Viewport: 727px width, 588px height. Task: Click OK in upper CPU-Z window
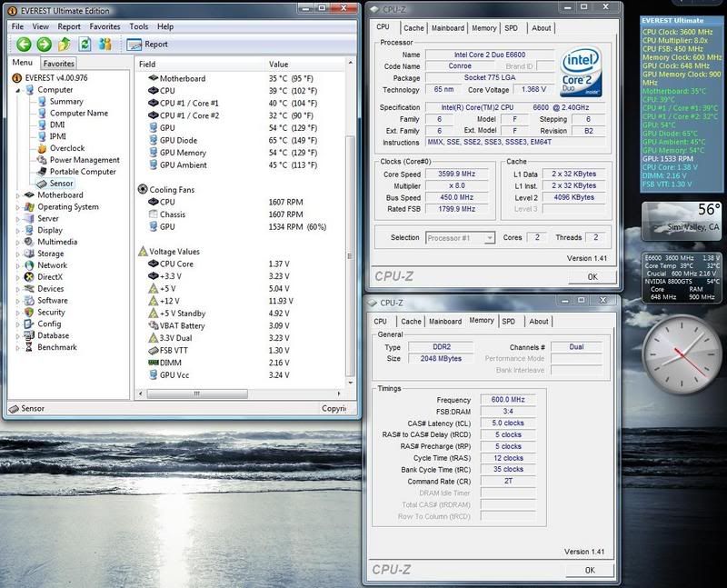click(x=593, y=277)
